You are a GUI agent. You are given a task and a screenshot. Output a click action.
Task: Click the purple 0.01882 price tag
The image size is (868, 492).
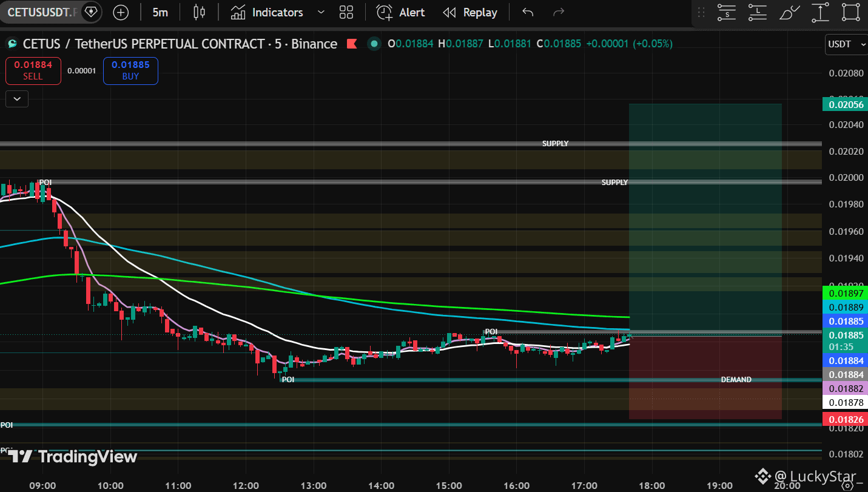tap(845, 388)
